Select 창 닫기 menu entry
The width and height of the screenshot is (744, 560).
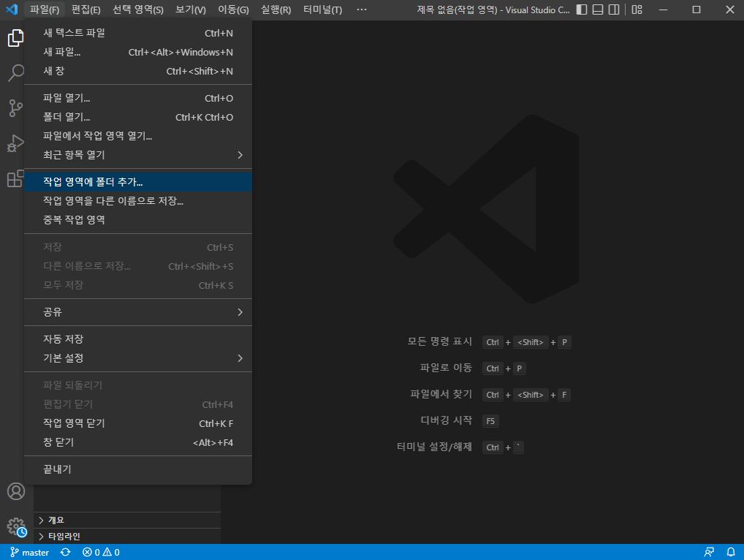[x=138, y=442]
